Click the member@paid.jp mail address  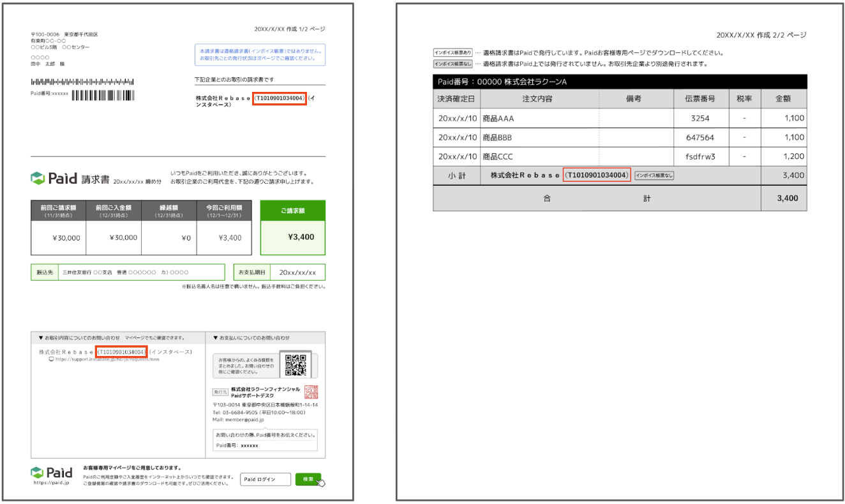pyautogui.click(x=239, y=419)
